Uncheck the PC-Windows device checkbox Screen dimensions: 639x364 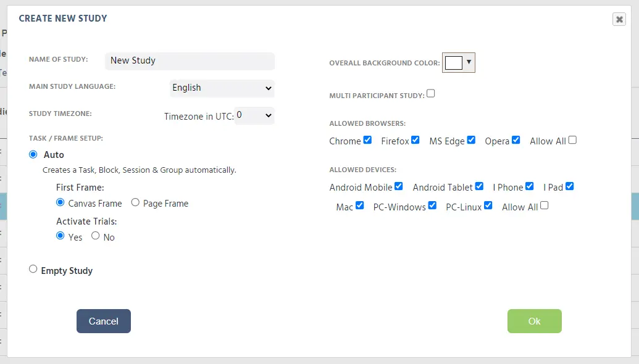(432, 205)
